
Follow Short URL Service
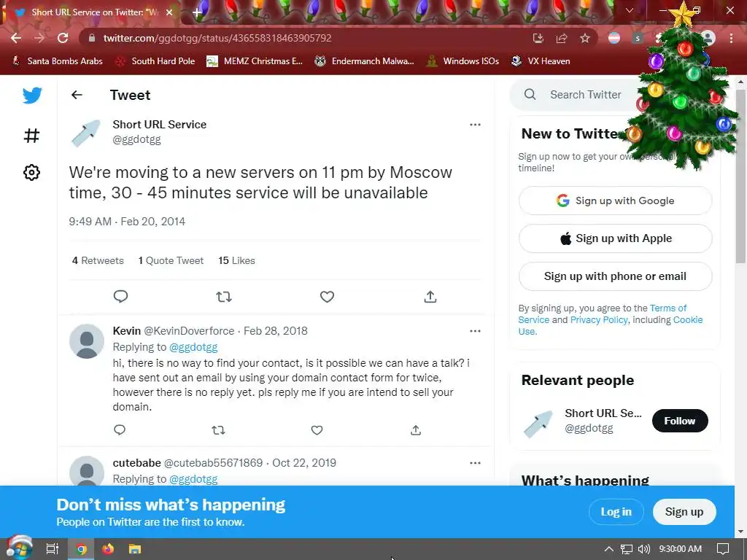680,421
